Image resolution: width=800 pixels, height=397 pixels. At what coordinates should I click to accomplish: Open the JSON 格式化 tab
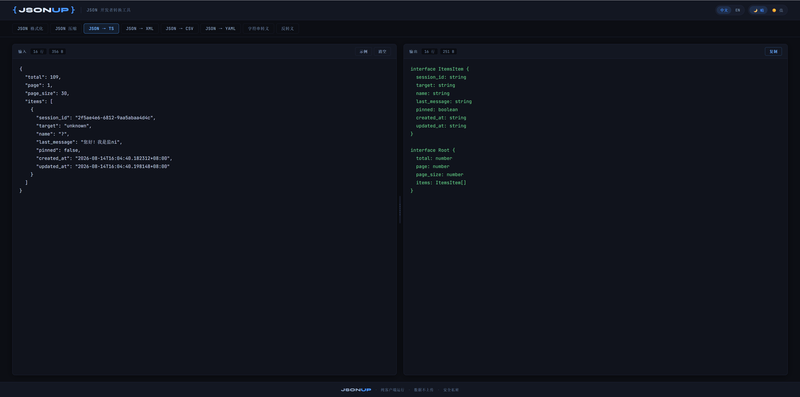click(30, 29)
